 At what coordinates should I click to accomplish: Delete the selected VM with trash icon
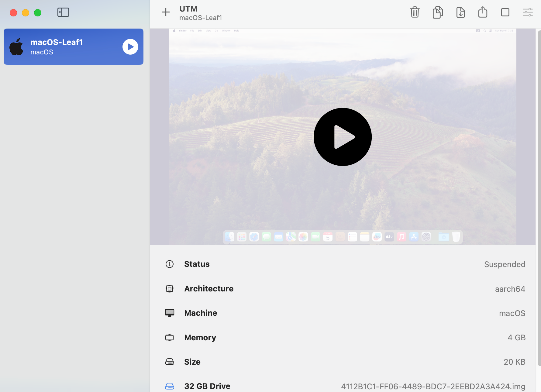(415, 12)
